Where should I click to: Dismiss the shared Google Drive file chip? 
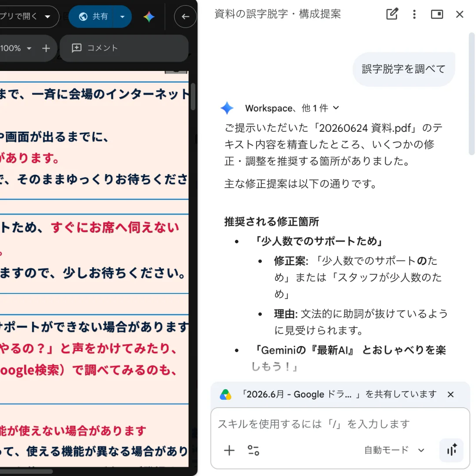pyautogui.click(x=450, y=394)
